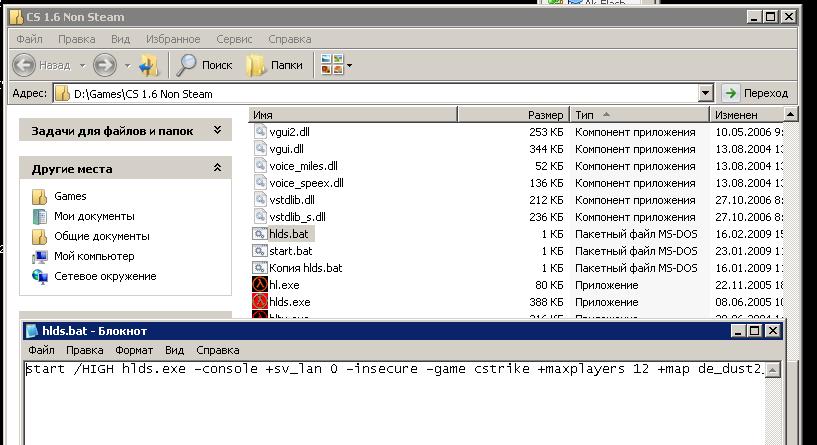Screen dimensions: 817x445
Task: Open Общие документы link
Action: tap(102, 236)
